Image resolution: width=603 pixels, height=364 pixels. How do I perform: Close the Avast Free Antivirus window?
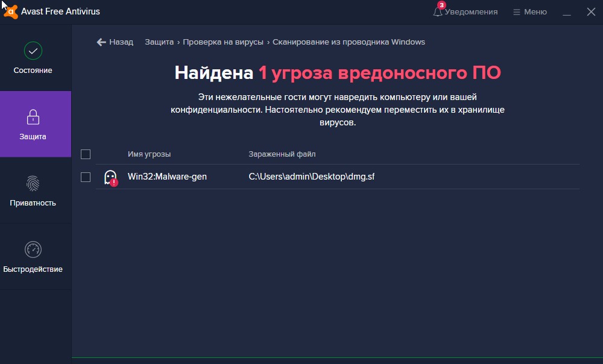click(590, 12)
